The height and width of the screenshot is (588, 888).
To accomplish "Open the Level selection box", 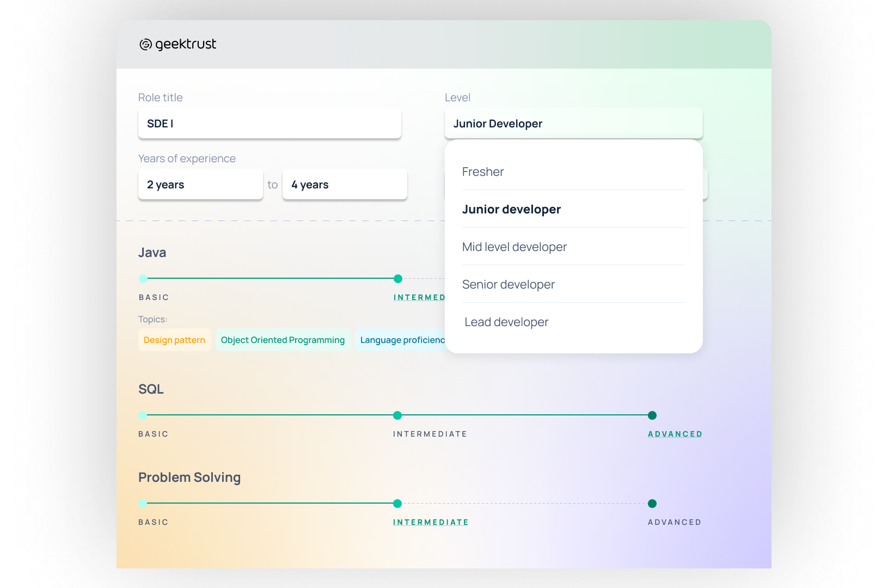I will [573, 124].
